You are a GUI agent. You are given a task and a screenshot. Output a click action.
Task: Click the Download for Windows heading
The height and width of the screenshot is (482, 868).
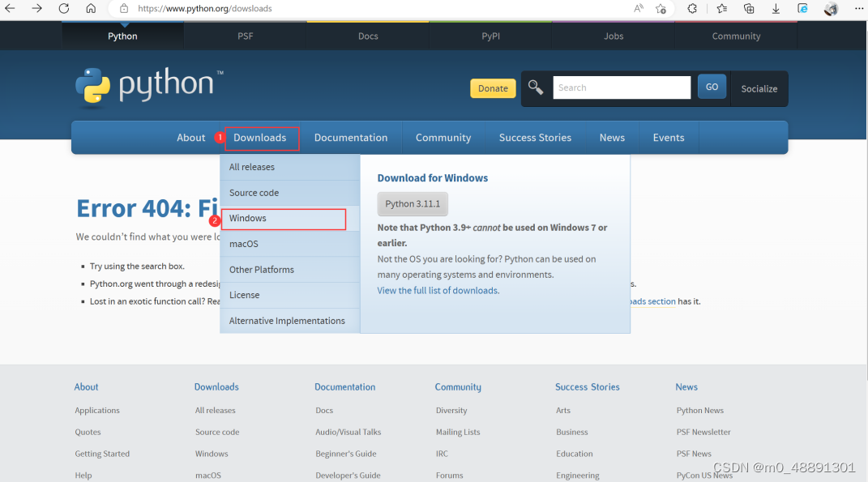(x=433, y=178)
